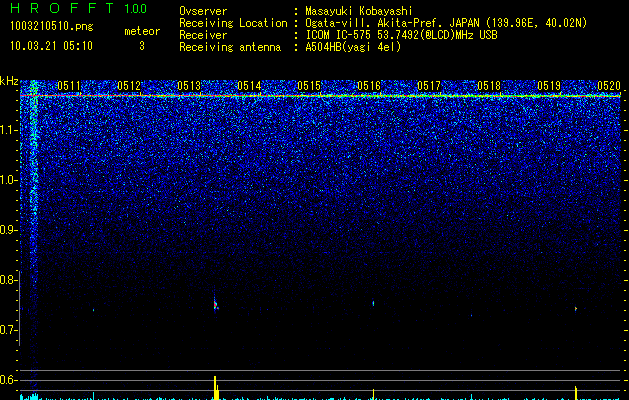The image size is (629, 400).
Task: Click the 0512 time marker
Action: tap(129, 86)
